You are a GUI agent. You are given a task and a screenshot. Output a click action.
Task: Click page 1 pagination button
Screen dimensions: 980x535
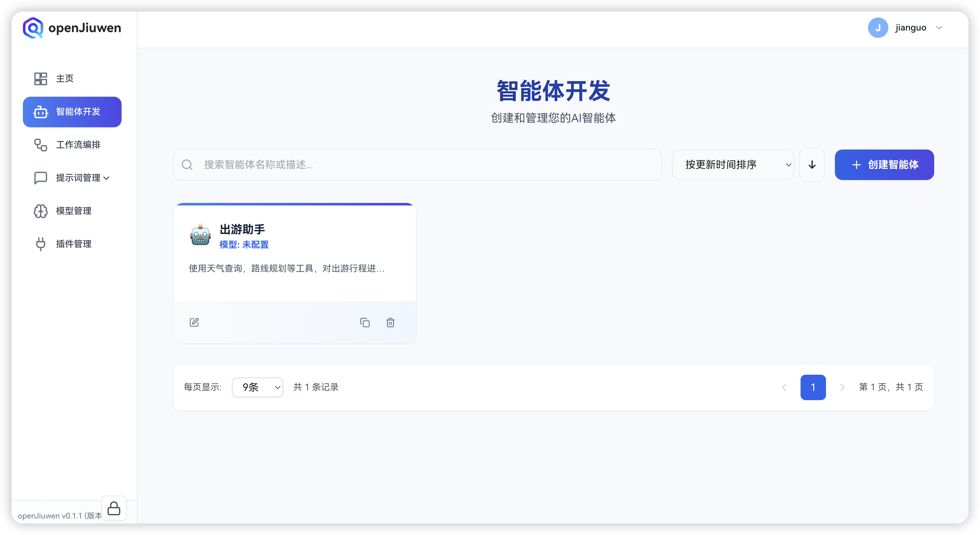point(813,387)
